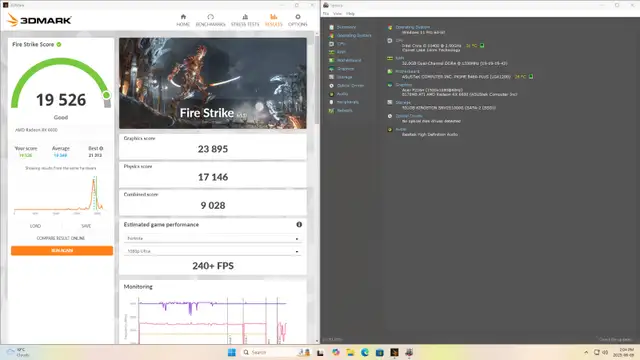Open the Help menu in Speccy
The image size is (640, 360).
pyautogui.click(x=350, y=13)
